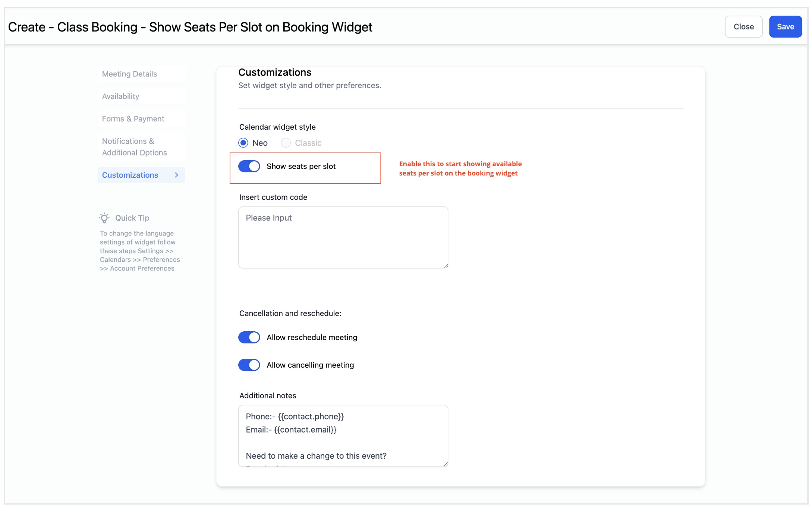Image resolution: width=812 pixels, height=509 pixels.
Task: Grab the custom code textarea resize handle
Action: [x=446, y=266]
